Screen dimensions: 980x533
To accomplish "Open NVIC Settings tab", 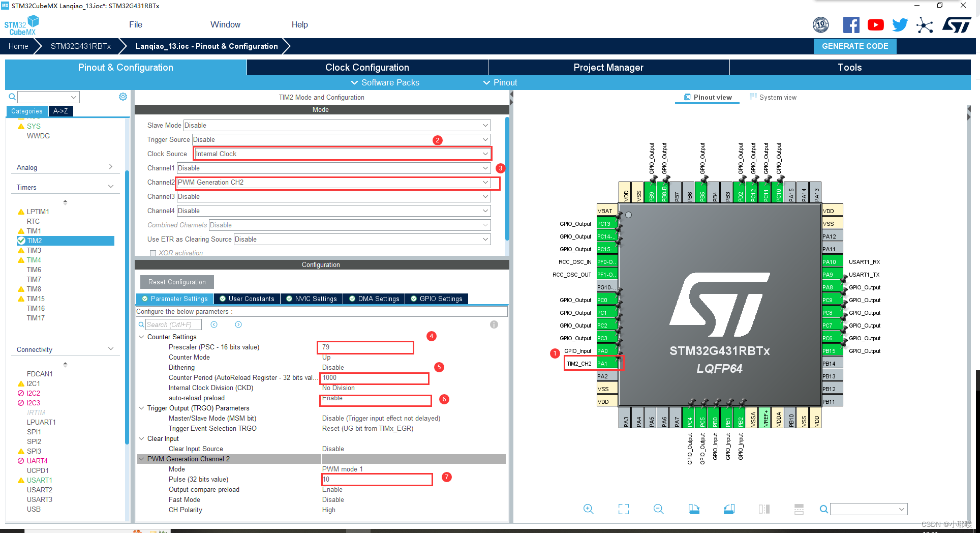I will coord(311,299).
